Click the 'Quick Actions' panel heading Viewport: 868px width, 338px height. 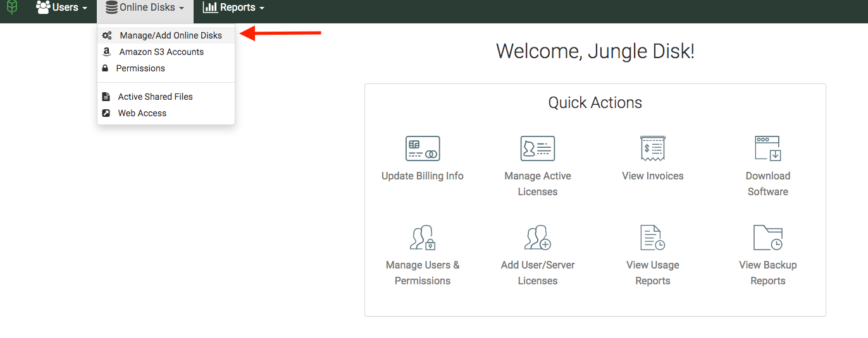pos(595,103)
